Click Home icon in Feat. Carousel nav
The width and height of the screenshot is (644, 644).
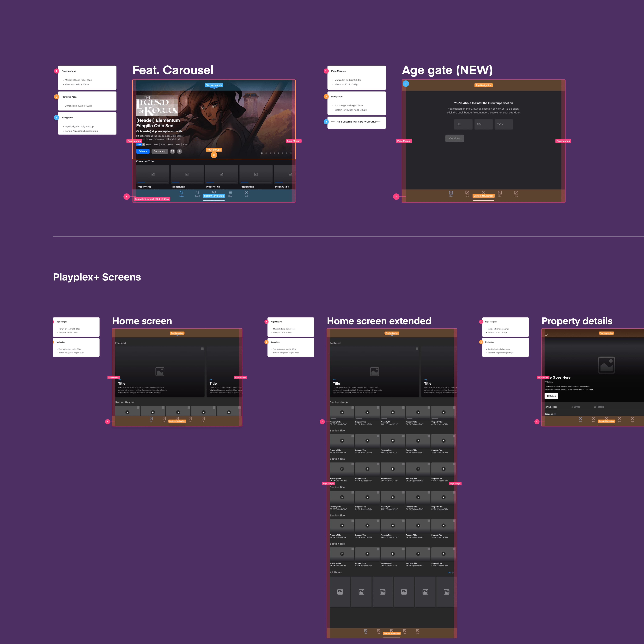(181, 193)
